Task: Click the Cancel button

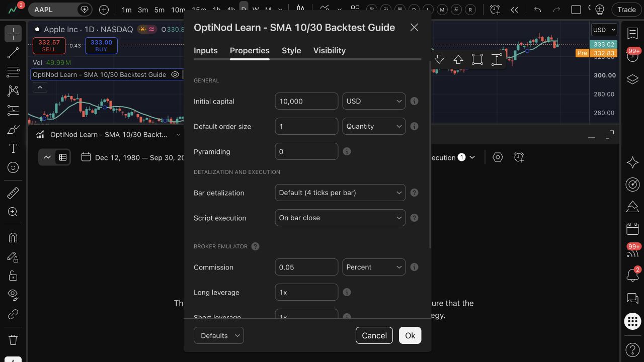Action: pos(374,335)
